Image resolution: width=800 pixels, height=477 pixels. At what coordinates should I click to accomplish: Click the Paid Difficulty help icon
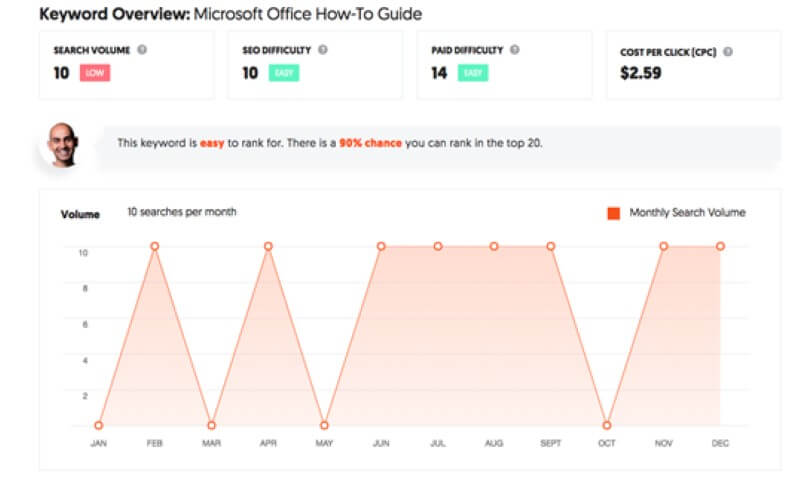pos(514,49)
